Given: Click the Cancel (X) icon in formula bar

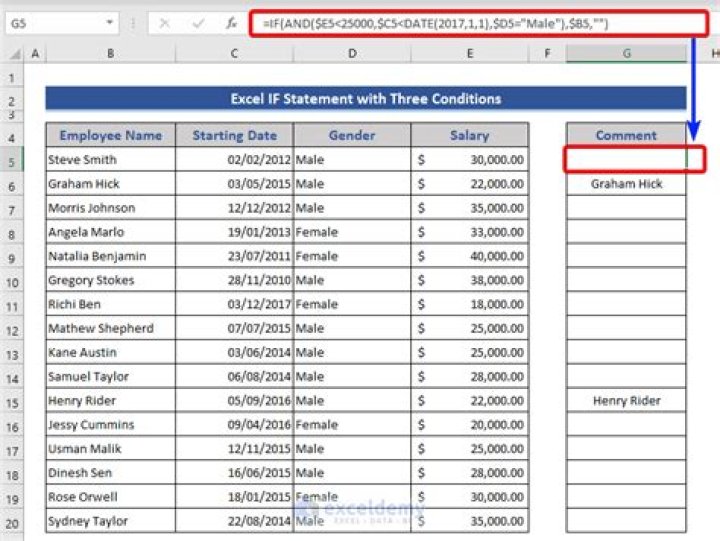Looking at the screenshot, I should (164, 23).
